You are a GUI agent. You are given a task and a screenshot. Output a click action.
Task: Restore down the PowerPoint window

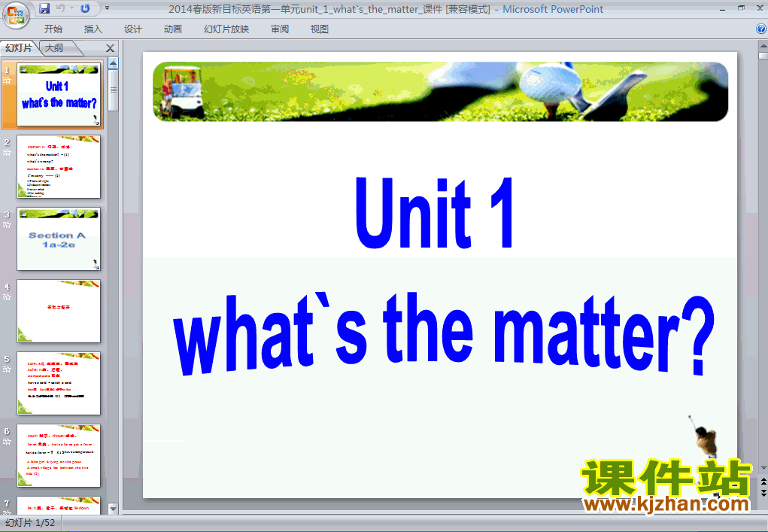coord(741,8)
